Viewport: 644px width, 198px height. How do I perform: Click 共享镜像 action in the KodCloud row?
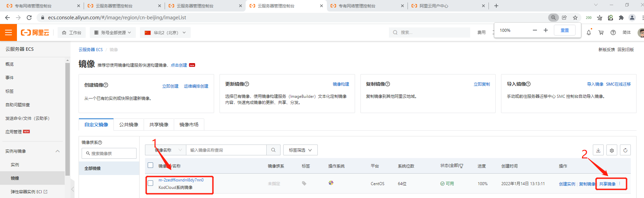(x=607, y=184)
